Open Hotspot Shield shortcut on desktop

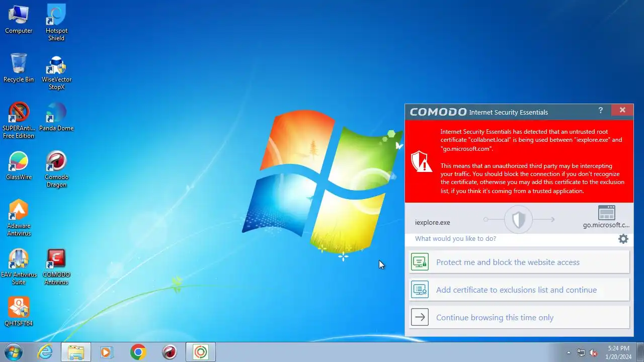click(x=56, y=23)
